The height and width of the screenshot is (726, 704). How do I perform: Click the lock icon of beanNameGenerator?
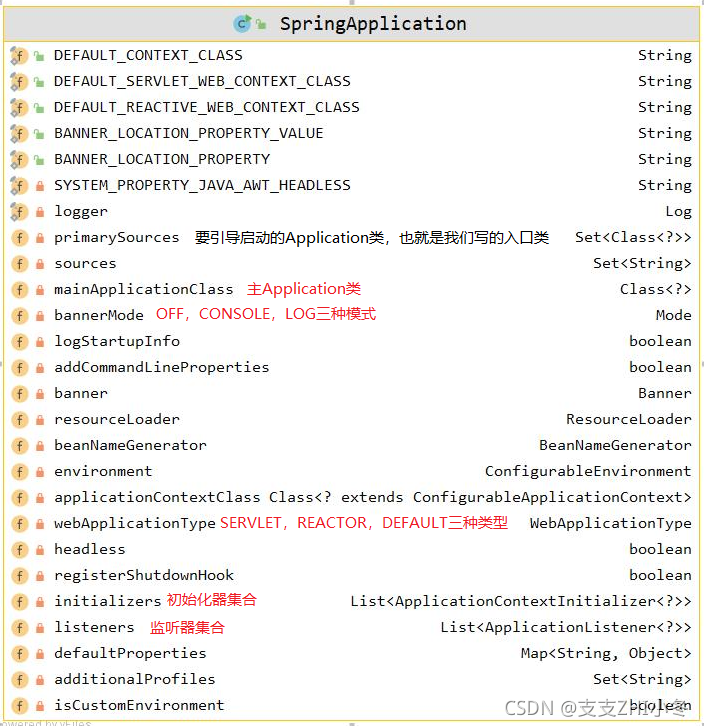pyautogui.click(x=40, y=446)
